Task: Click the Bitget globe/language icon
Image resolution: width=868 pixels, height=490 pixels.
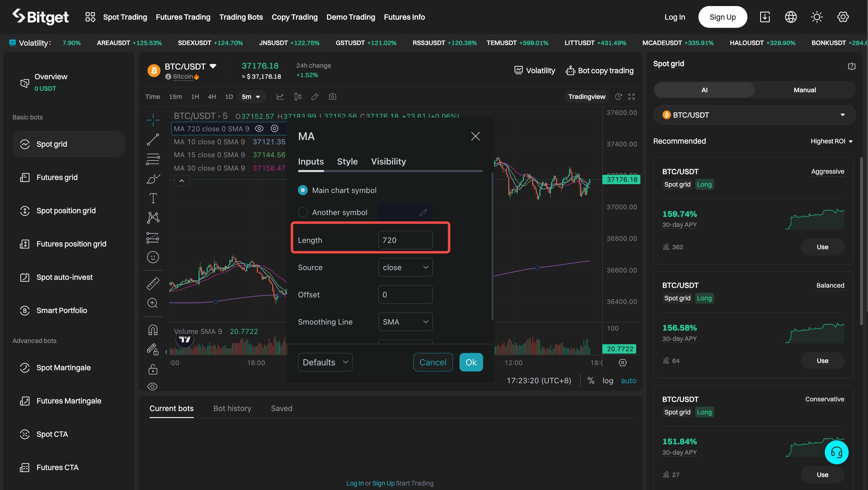Action: click(791, 17)
